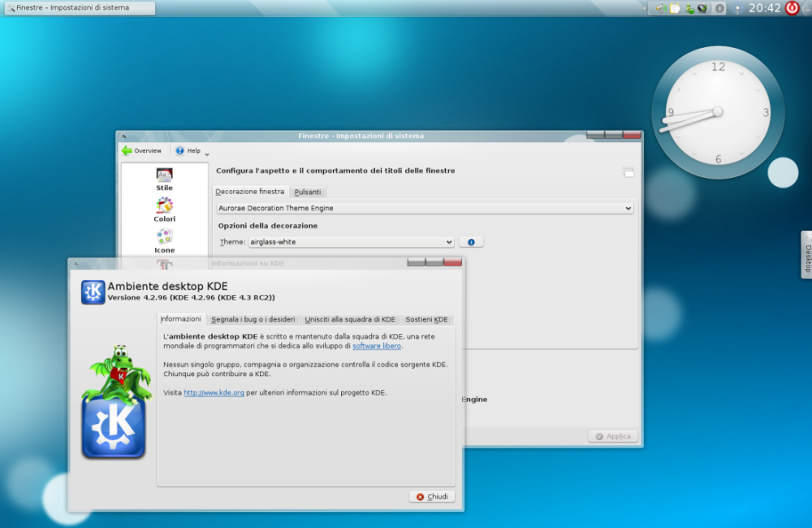Viewport: 812px width, 528px height.
Task: Open the Unisciti alla squadra di KDE tab
Action: (350, 319)
